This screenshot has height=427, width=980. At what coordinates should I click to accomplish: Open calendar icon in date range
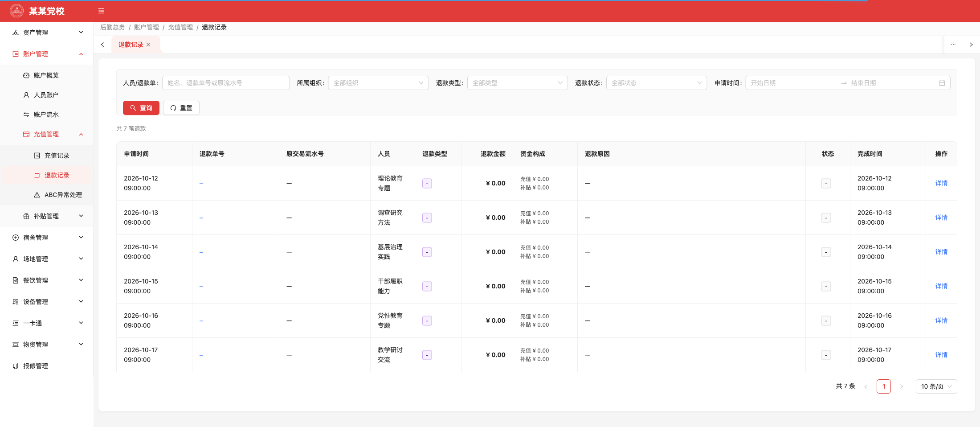[942, 83]
